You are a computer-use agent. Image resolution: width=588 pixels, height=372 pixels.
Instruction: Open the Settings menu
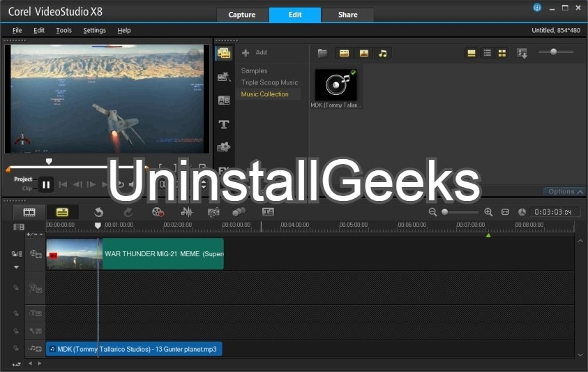[94, 31]
